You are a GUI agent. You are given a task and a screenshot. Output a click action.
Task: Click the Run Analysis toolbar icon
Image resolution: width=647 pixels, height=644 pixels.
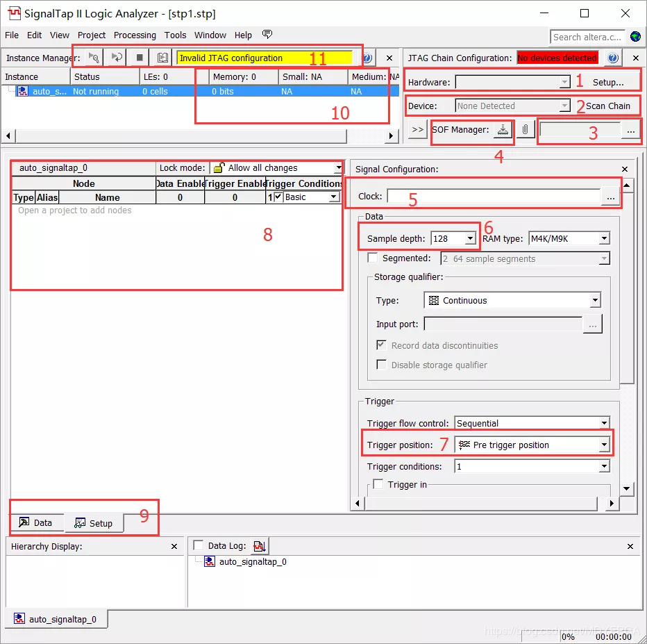pos(94,58)
